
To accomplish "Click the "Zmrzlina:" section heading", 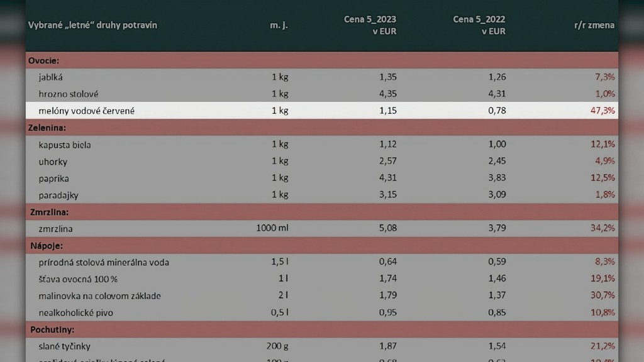I will pyautogui.click(x=48, y=212).
